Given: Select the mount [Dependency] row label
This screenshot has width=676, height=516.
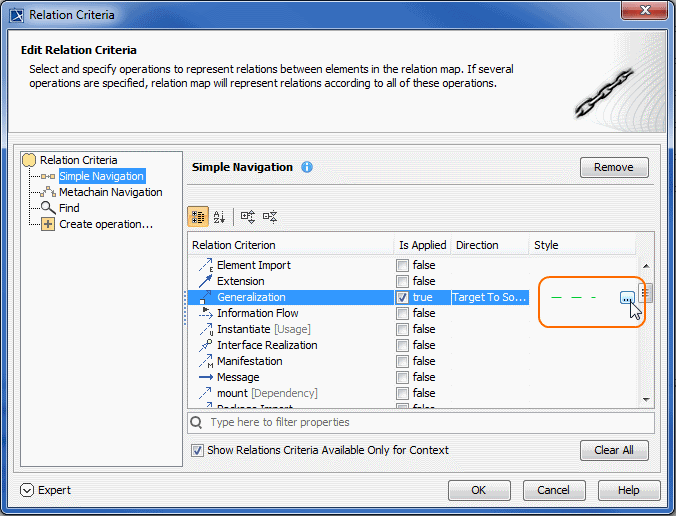Looking at the screenshot, I should click(267, 393).
